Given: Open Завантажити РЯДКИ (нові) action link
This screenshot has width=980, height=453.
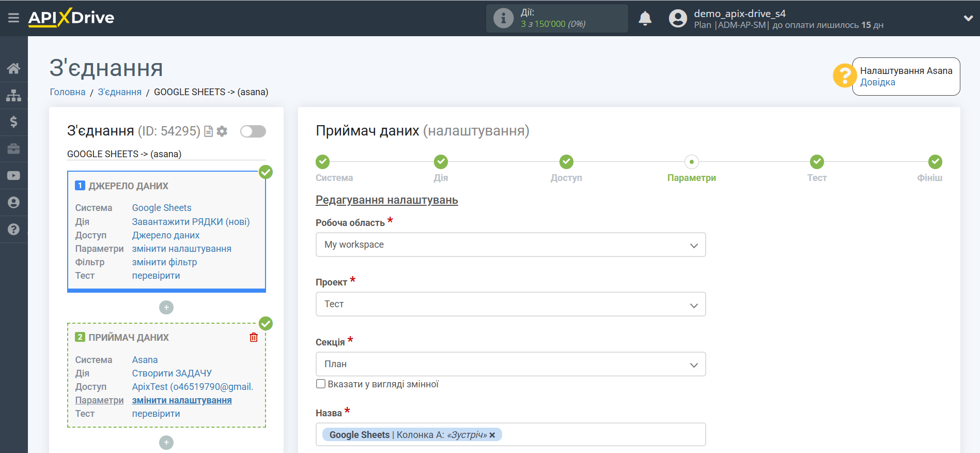Looking at the screenshot, I should 191,222.
